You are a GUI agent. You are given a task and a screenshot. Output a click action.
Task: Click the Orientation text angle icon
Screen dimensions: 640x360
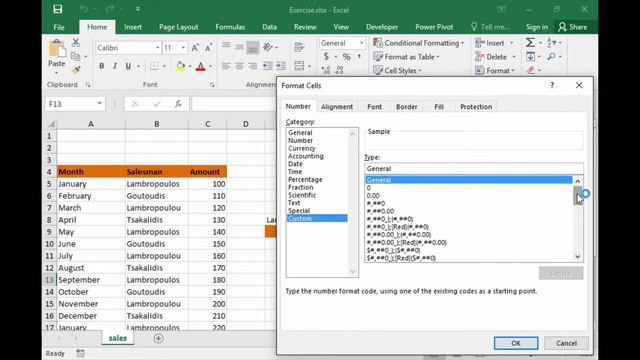[x=268, y=47]
